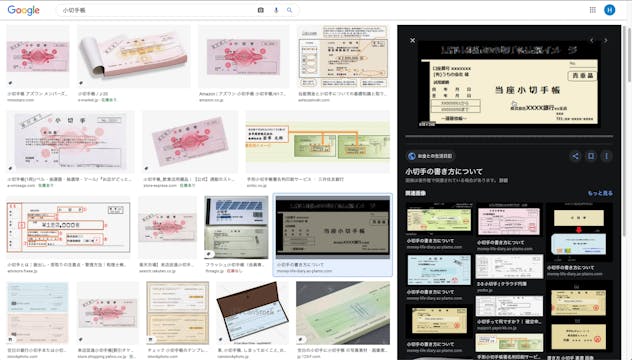632x360 pixels.
Task: Open beige check template pair thumbnail
Action: [x=178, y=313]
